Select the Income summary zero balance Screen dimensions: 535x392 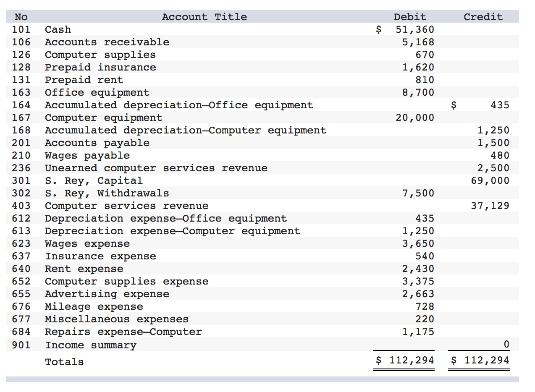[x=508, y=344]
